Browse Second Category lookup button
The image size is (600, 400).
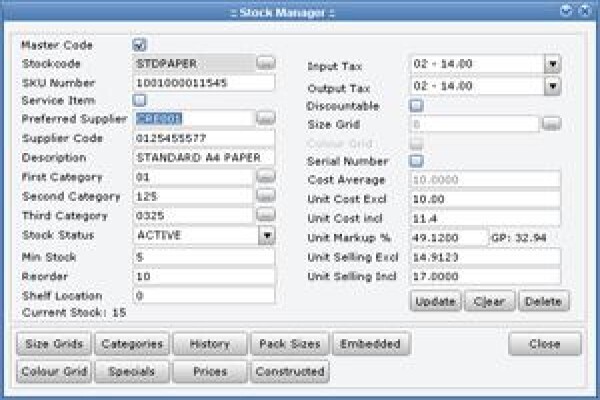point(266,196)
